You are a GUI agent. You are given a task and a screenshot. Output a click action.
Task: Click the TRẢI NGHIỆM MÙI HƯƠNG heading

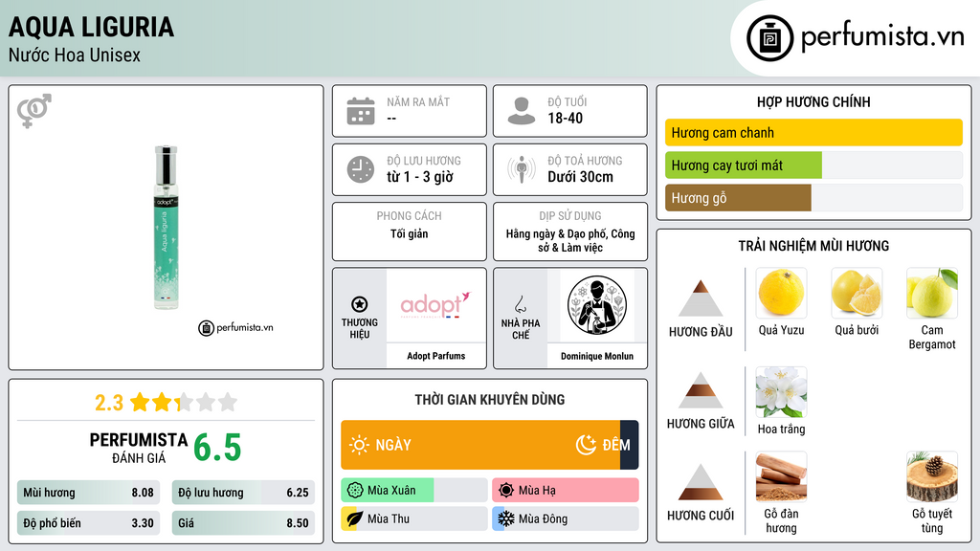click(x=813, y=246)
